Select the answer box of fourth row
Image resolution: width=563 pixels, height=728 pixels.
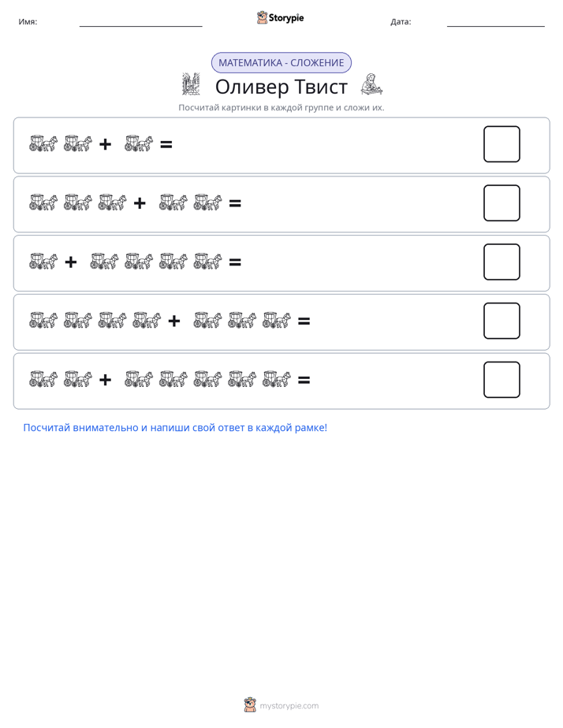[501, 321]
